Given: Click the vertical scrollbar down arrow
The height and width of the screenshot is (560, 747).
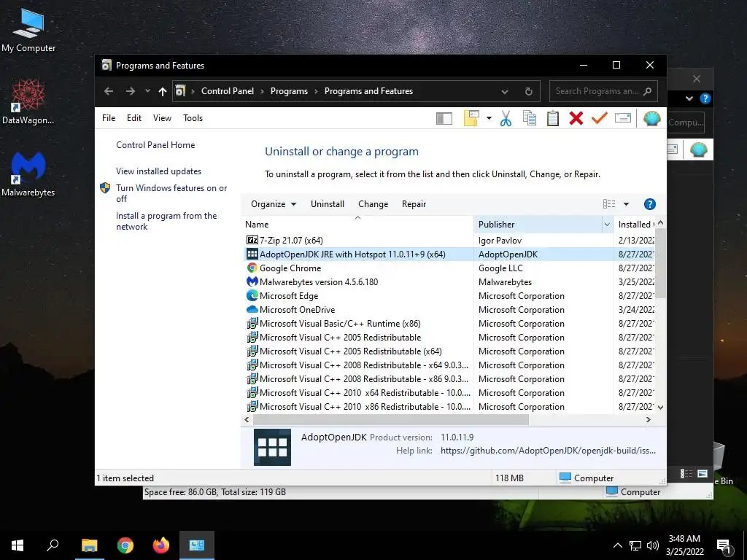Looking at the screenshot, I should [660, 407].
